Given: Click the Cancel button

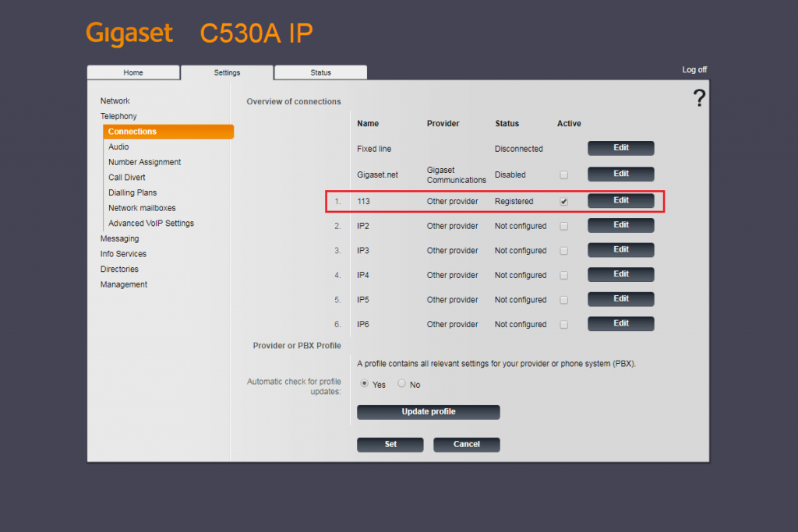Looking at the screenshot, I should click(x=467, y=445).
